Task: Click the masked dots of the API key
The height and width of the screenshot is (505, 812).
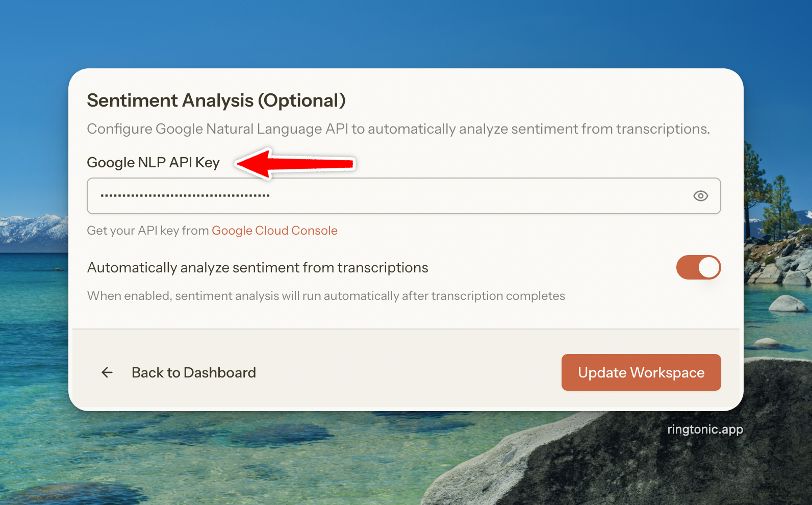Action: coord(185,196)
